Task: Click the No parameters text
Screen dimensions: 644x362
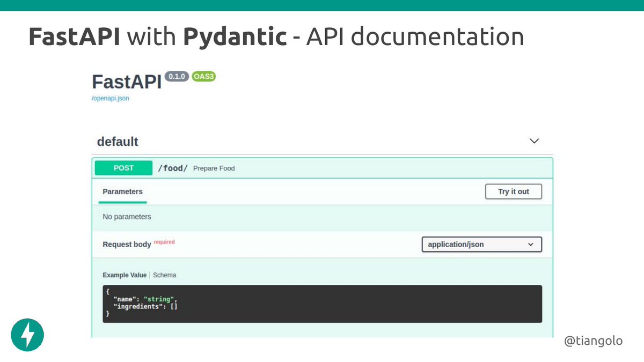Action: 127,217
